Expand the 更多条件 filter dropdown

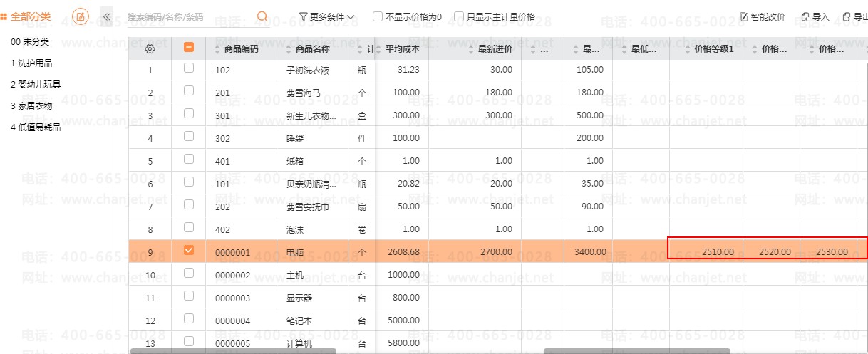click(326, 16)
